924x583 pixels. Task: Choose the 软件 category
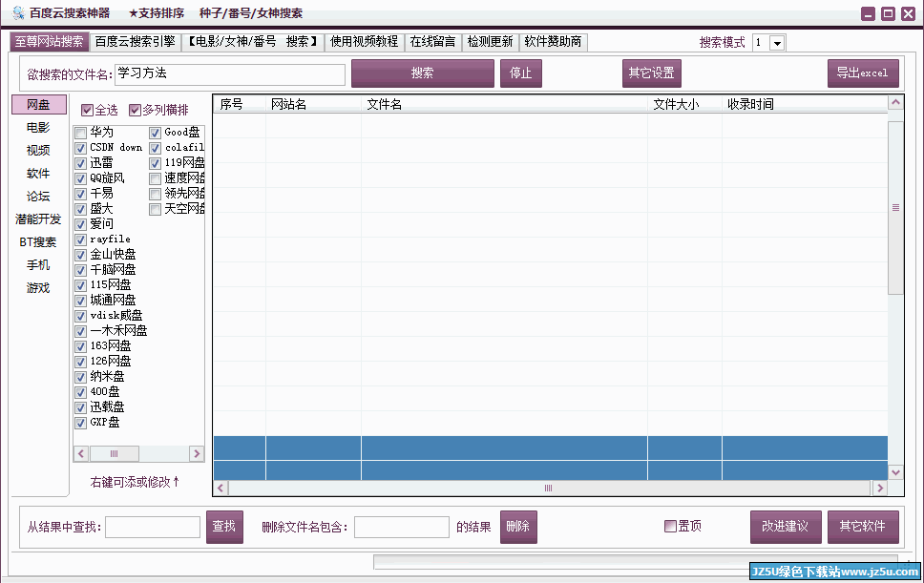tap(38, 174)
